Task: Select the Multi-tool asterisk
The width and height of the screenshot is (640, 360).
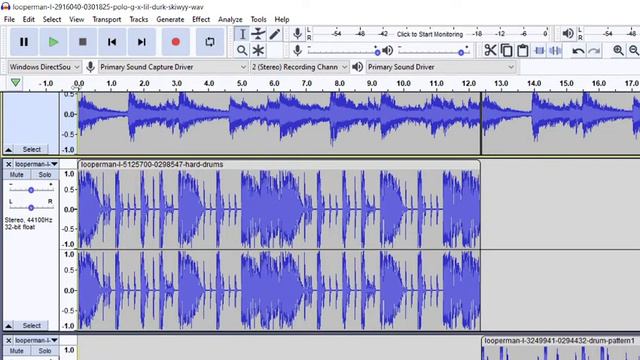Action: click(258, 51)
